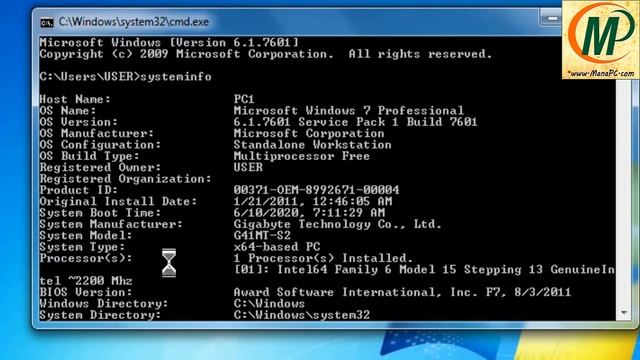The image size is (640, 360).
Task: Click Windows Directory value C:\Windows
Action: pyautogui.click(x=269, y=304)
